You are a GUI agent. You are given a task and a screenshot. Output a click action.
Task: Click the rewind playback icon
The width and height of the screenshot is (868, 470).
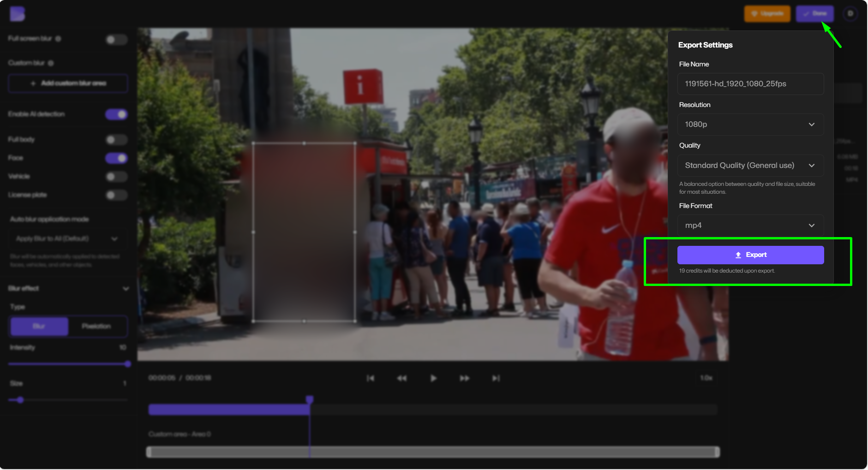point(402,378)
